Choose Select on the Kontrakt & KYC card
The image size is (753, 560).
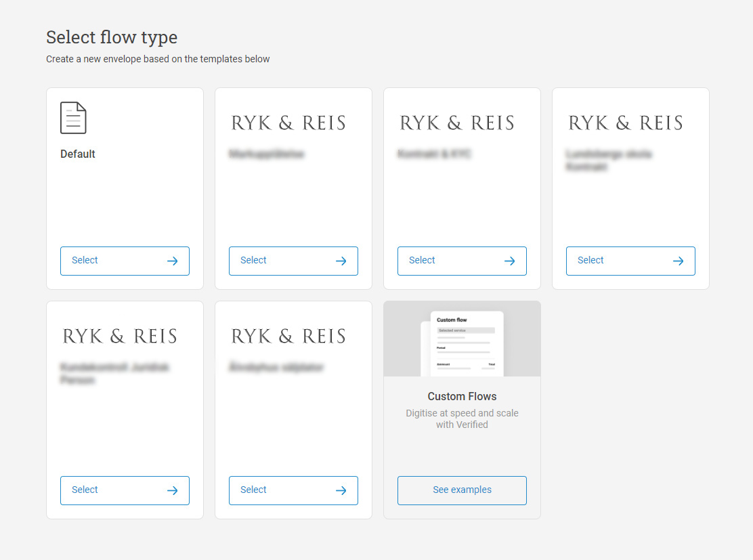(x=462, y=261)
